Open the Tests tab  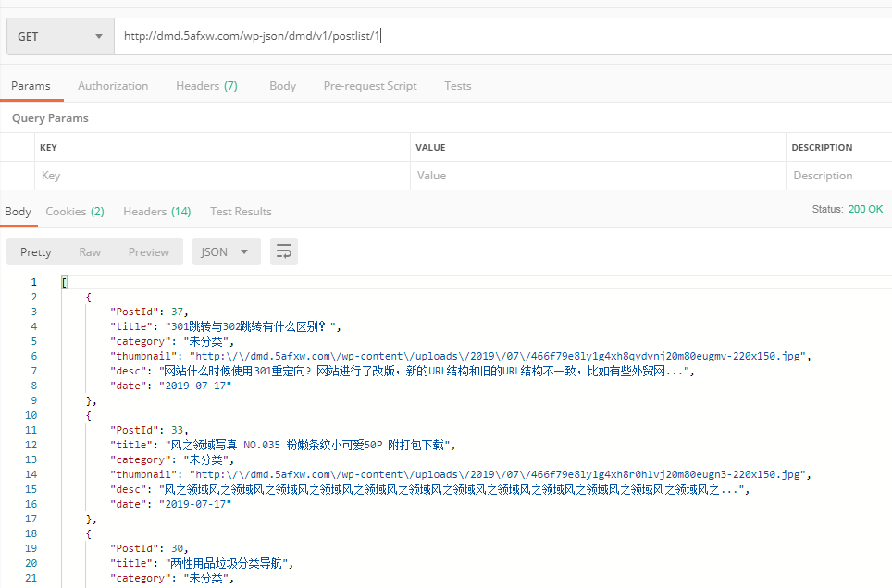[457, 85]
